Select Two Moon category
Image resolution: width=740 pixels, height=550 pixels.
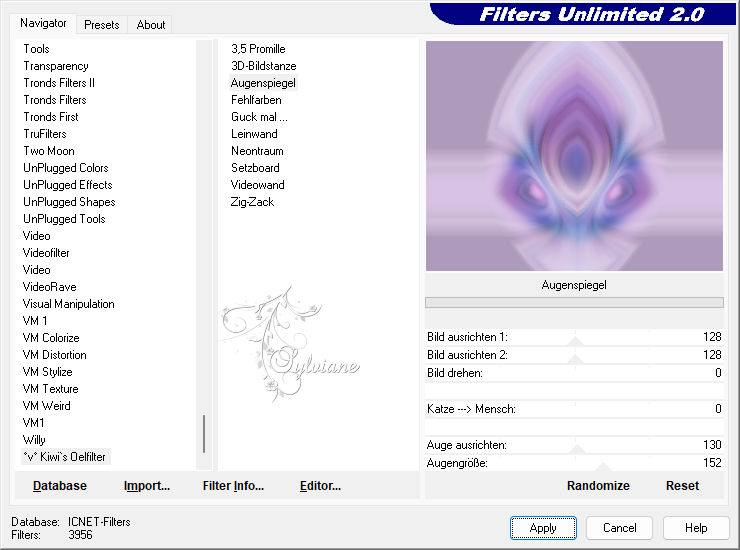(49, 151)
